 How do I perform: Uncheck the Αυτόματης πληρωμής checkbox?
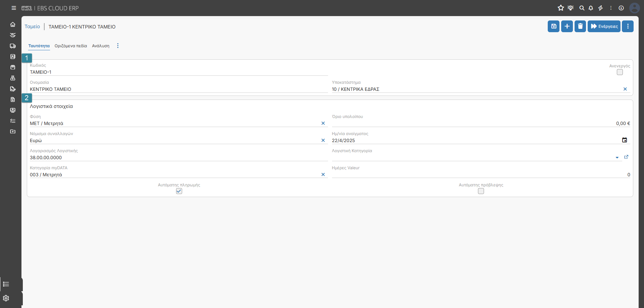[179, 191]
